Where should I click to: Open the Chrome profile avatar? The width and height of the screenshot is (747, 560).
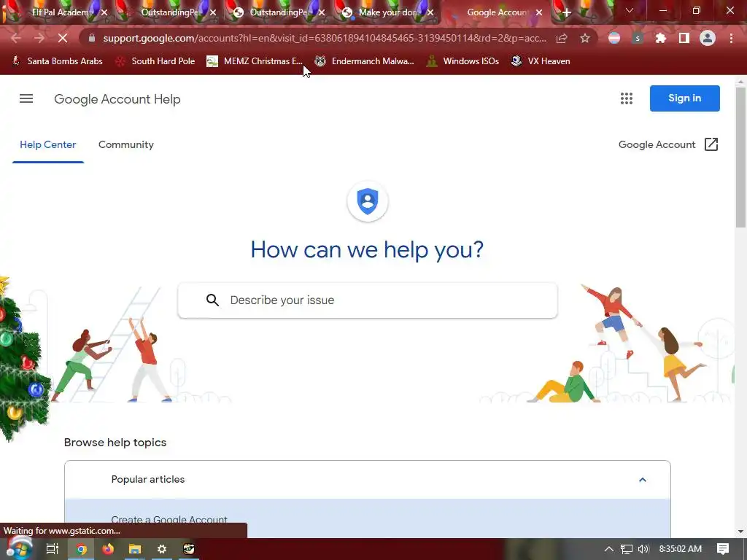(x=708, y=38)
